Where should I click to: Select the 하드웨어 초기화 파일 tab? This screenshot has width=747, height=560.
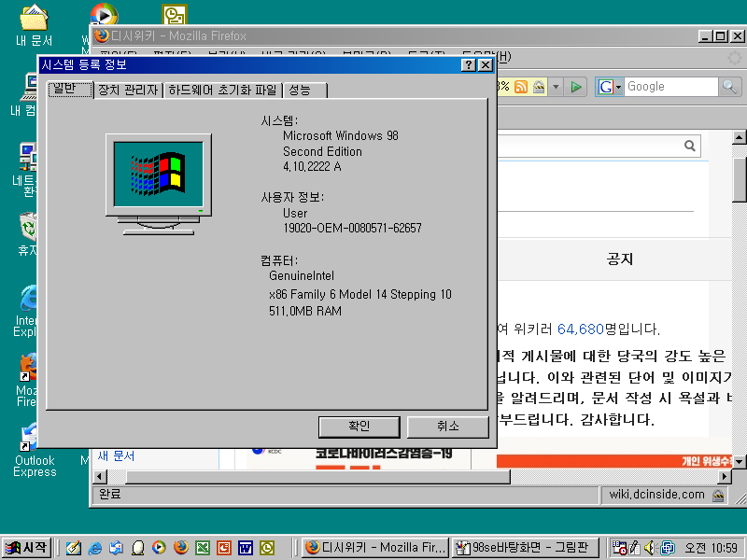point(222,90)
